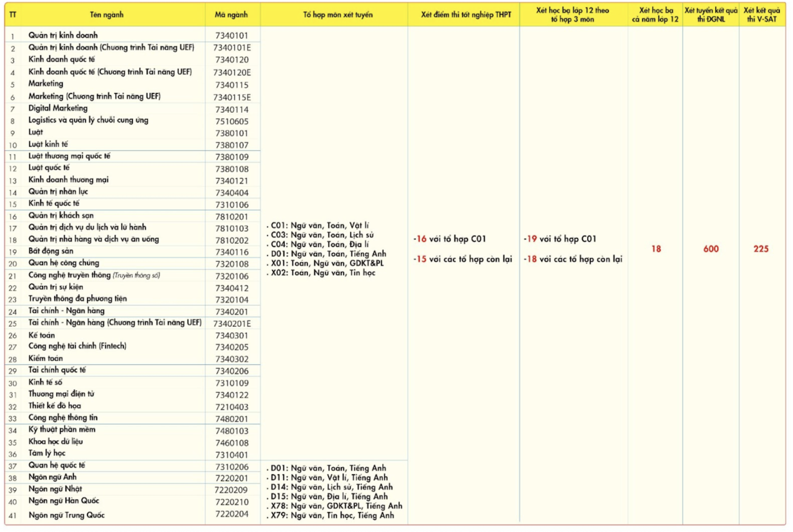Click the red score 18 for full-year học bạ
Image resolution: width=793 pixels, height=532 pixels.
click(656, 249)
